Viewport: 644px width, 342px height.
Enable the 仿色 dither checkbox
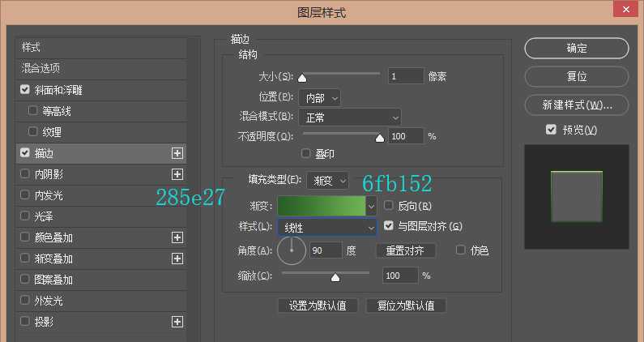[462, 250]
